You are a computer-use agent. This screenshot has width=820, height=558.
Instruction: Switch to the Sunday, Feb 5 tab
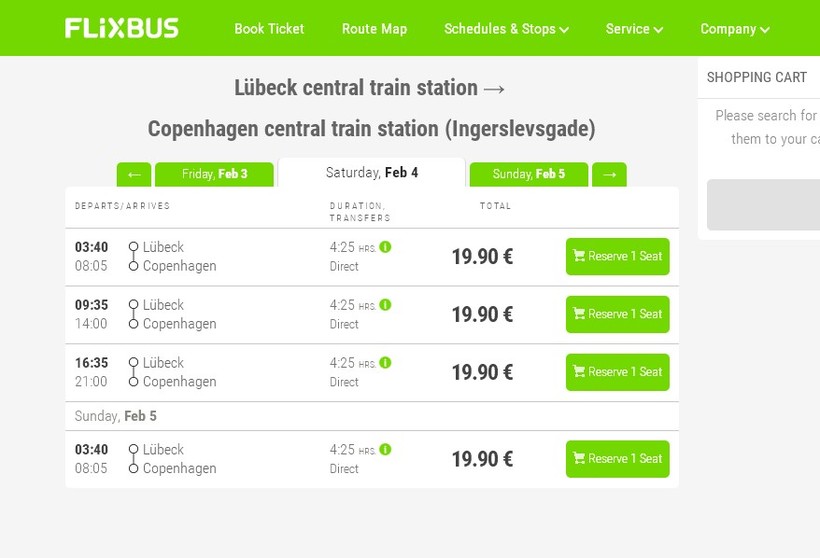click(528, 175)
